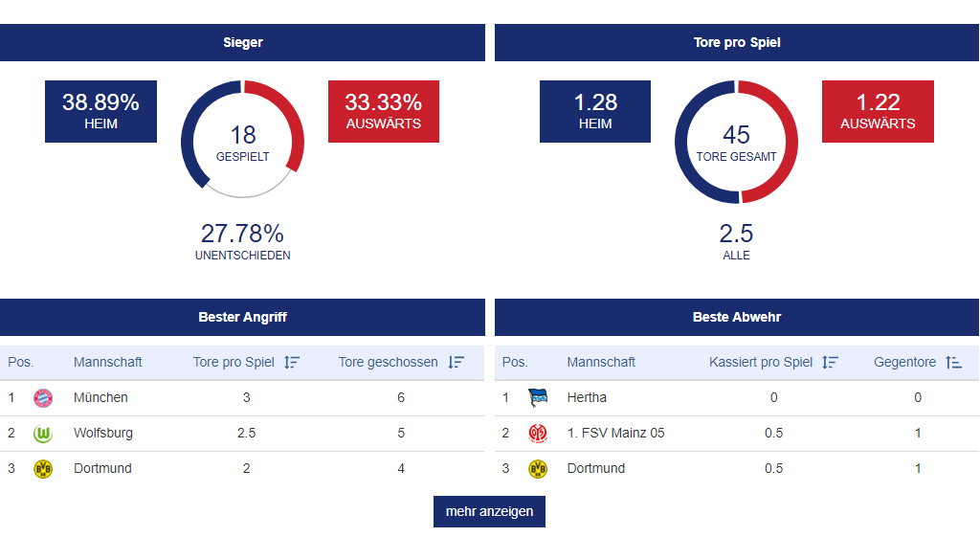
Task: Select the Tore pro Spiel panel header
Action: [737, 43]
